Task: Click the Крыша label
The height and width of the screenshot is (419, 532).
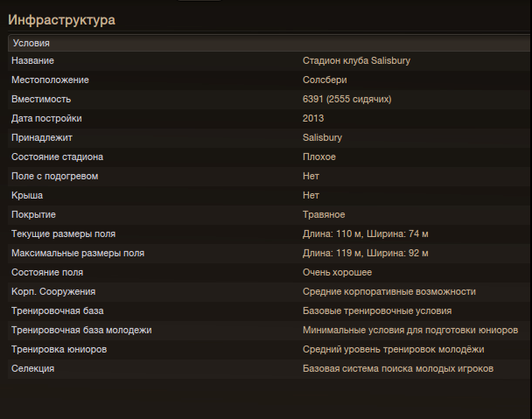Action: 27,195
